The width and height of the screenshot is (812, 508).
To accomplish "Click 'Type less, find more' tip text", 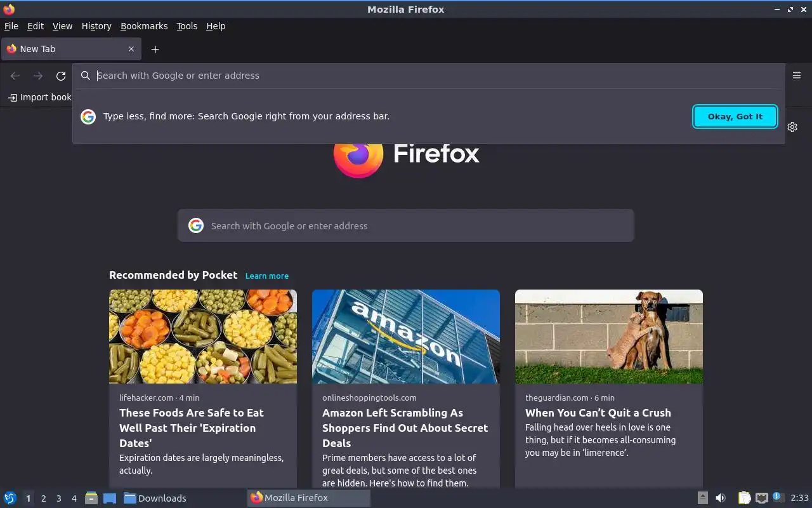I will coord(246,117).
